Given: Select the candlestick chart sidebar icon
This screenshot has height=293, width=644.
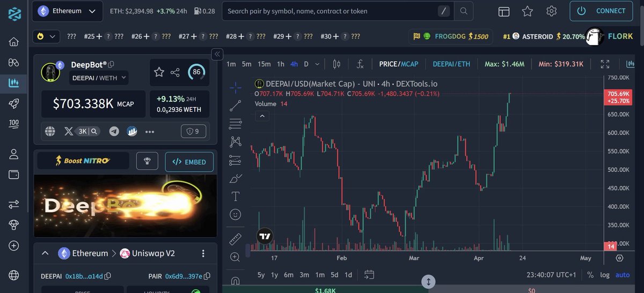Looking at the screenshot, I should pyautogui.click(x=14, y=83).
